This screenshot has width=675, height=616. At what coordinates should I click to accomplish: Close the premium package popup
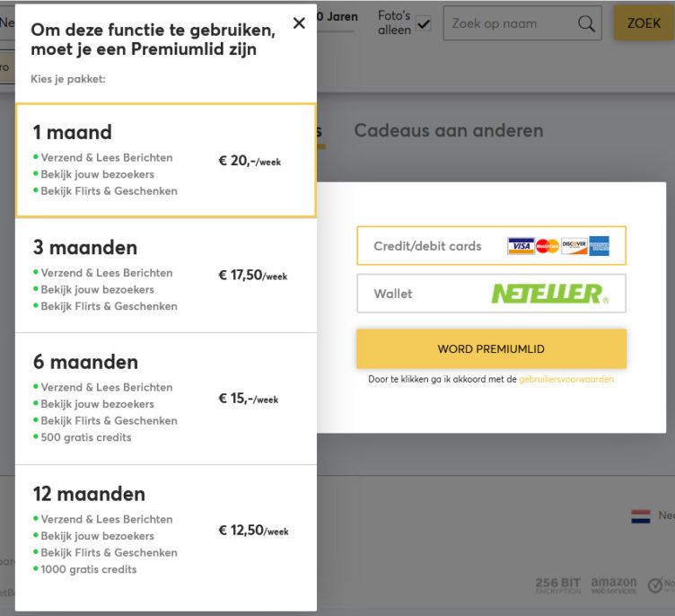click(x=299, y=23)
